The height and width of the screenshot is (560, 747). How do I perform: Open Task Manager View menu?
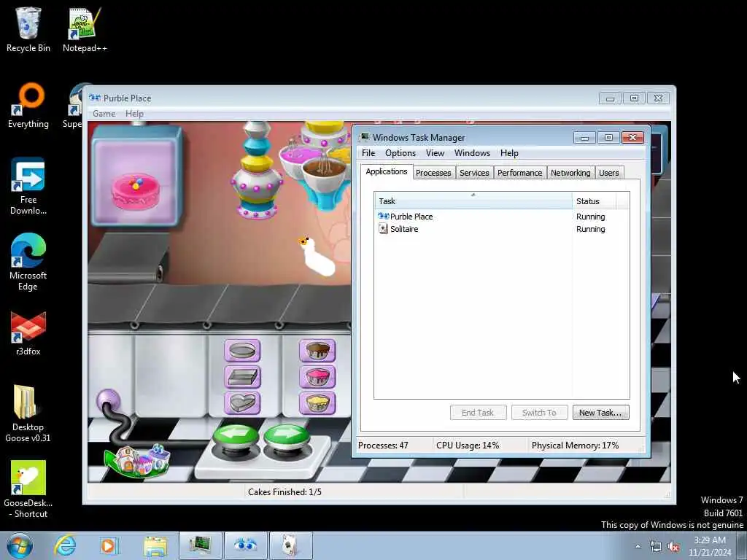[435, 153]
